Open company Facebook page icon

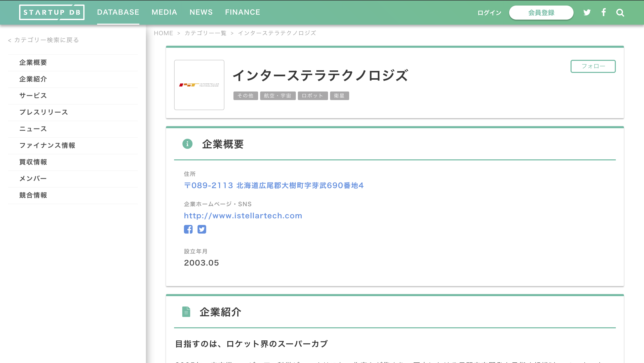coord(188,229)
